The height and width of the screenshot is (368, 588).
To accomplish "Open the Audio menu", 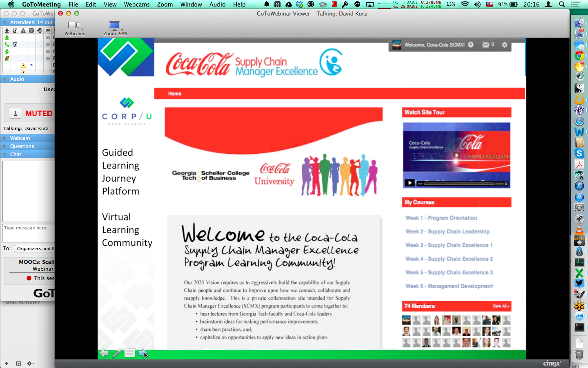I will 218,4.
